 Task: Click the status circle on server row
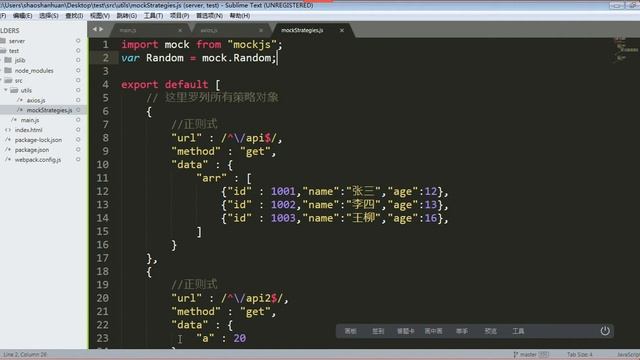pyautogui.click(x=78, y=41)
